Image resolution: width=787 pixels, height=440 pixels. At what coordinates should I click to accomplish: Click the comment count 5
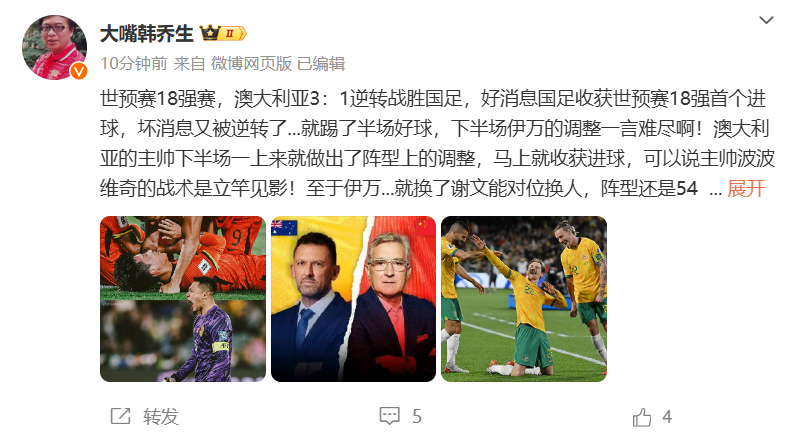[x=417, y=417]
